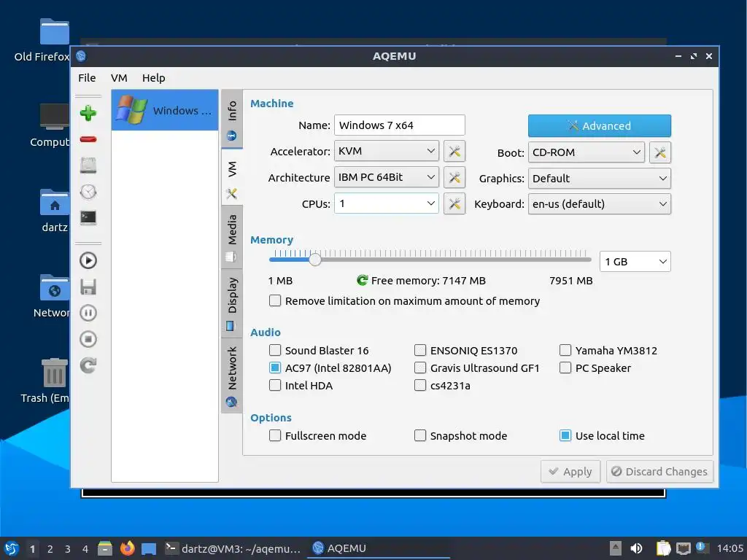Image resolution: width=747 pixels, height=560 pixels.
Task: Enable ENSONIQ ES1370 audio
Action: 420,350
